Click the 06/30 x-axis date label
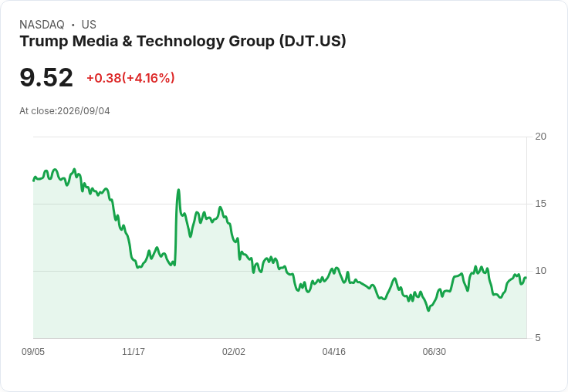This screenshot has height=392, width=568. pos(434,351)
